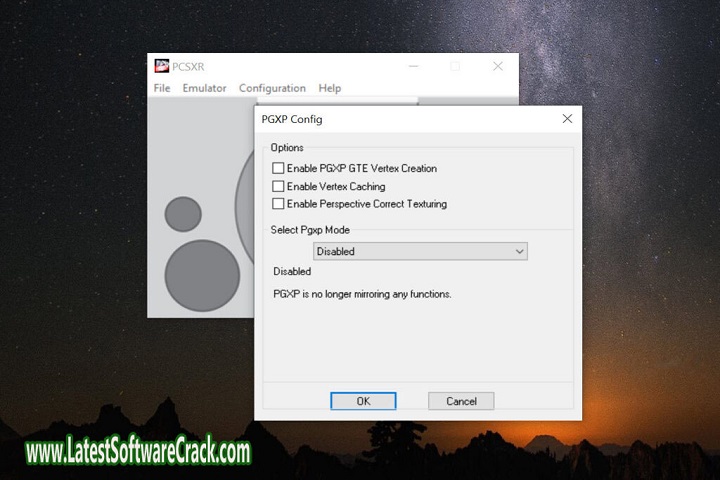Screen dimensions: 720x480
Task: Check Enable Perspective Correct Texturing
Action: tap(278, 204)
